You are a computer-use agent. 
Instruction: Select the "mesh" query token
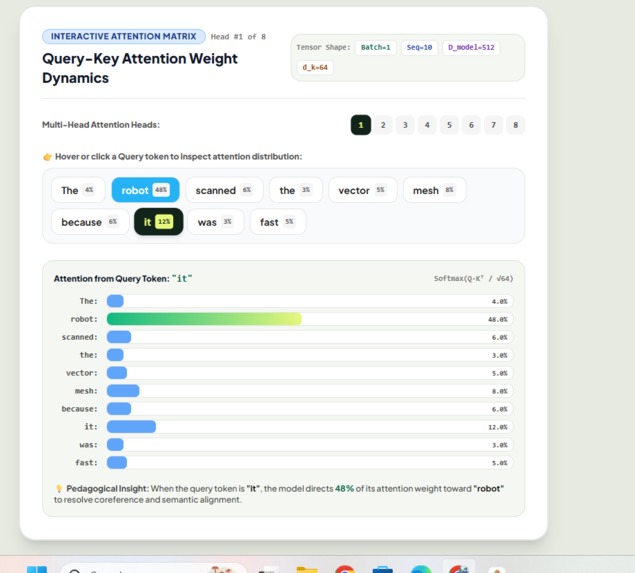(435, 190)
